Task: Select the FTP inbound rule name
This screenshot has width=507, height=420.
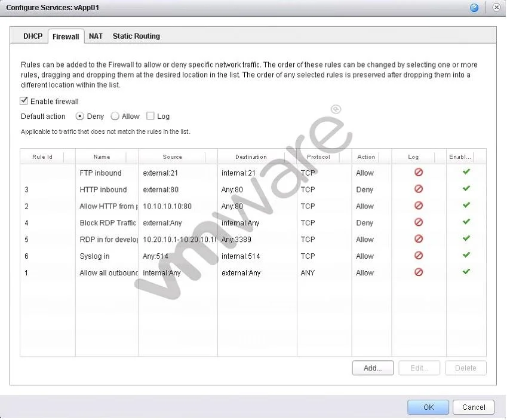Action: [100, 173]
